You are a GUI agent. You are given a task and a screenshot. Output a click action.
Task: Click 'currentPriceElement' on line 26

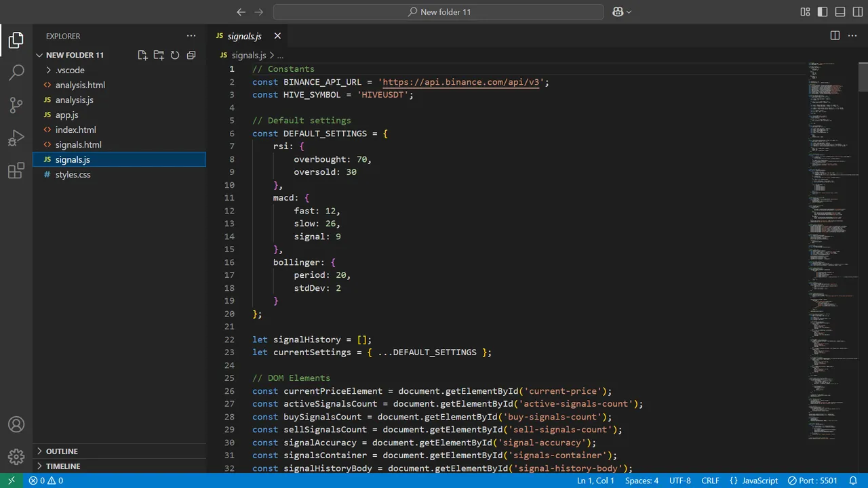333,391
